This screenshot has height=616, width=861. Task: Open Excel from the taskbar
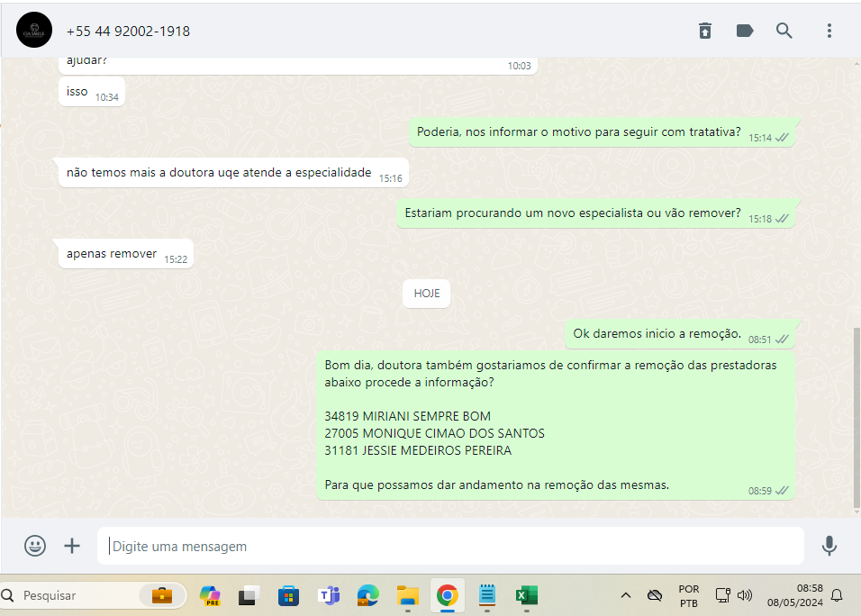tap(526, 595)
